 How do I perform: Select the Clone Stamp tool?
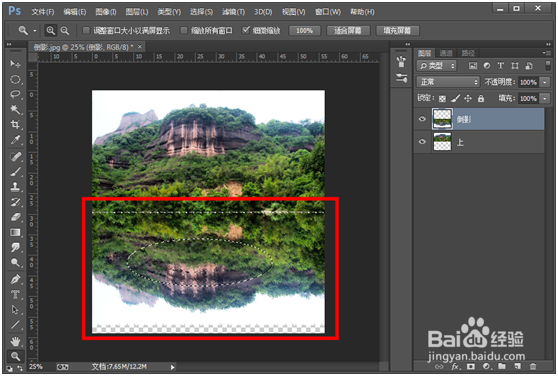15,187
